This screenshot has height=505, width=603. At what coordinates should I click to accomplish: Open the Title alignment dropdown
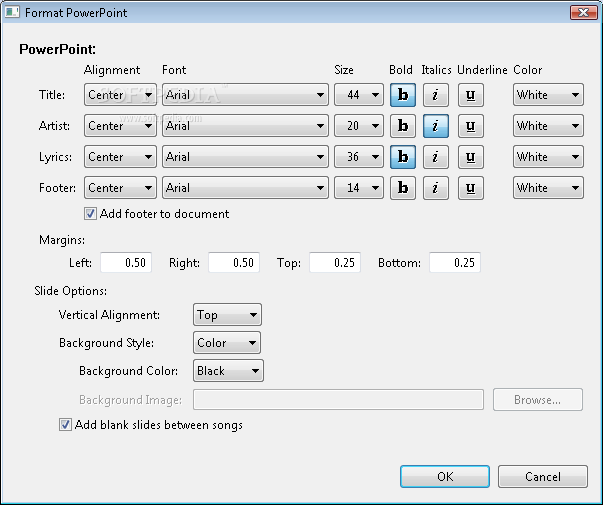(120, 95)
